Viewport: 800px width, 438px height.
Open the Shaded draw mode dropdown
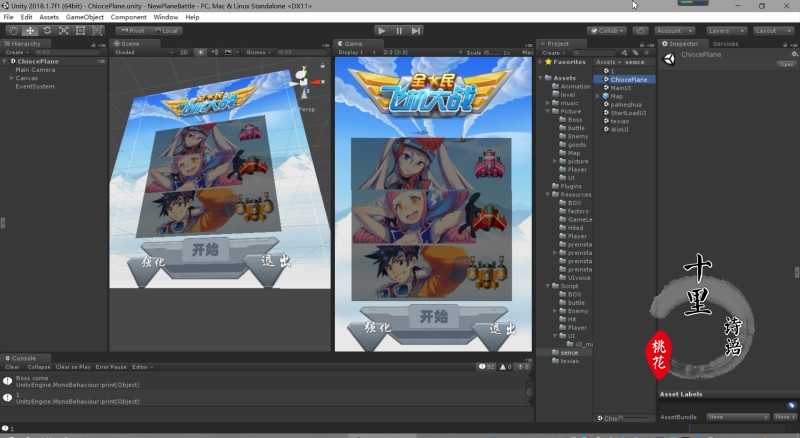click(x=144, y=52)
